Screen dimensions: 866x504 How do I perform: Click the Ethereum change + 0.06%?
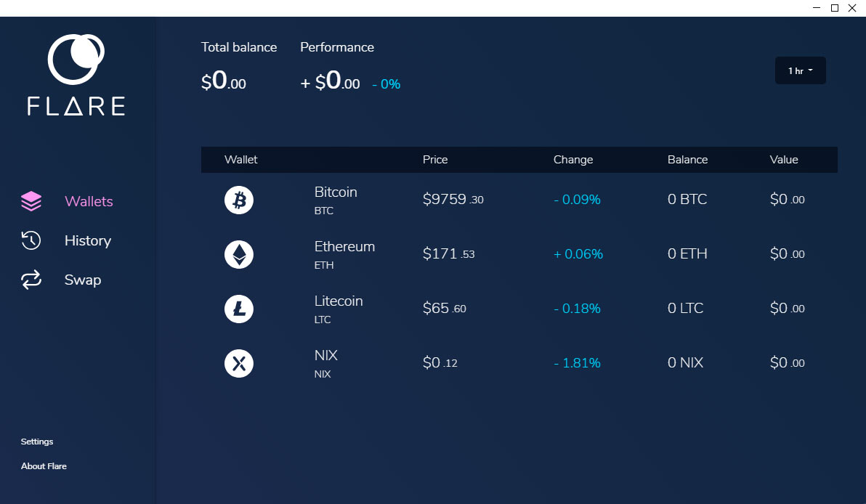[x=578, y=254]
